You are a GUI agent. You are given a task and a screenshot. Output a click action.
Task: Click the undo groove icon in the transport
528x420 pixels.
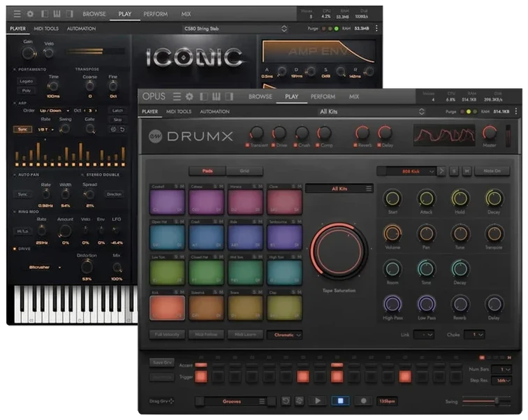(x=286, y=401)
